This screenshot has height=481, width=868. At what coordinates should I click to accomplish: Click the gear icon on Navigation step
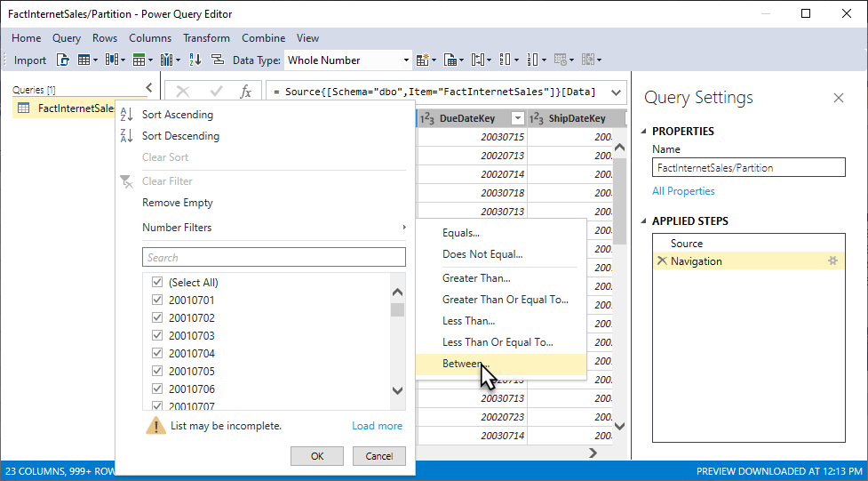[832, 261]
